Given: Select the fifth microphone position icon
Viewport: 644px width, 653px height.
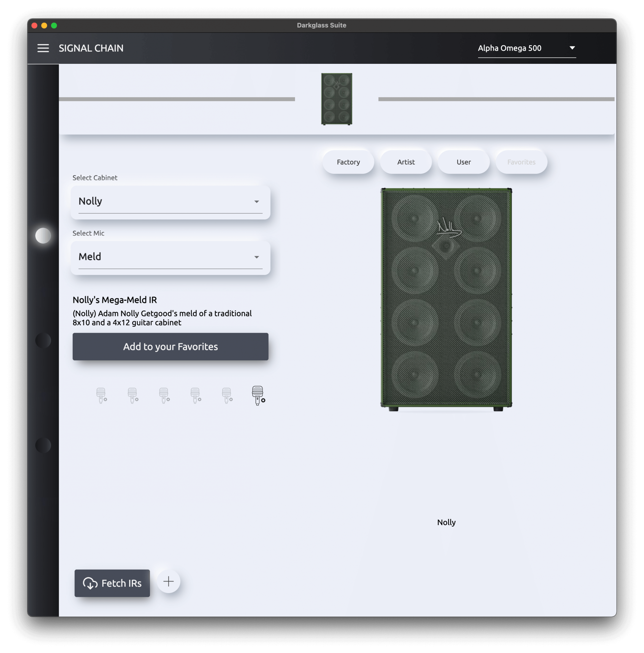Looking at the screenshot, I should pos(227,395).
